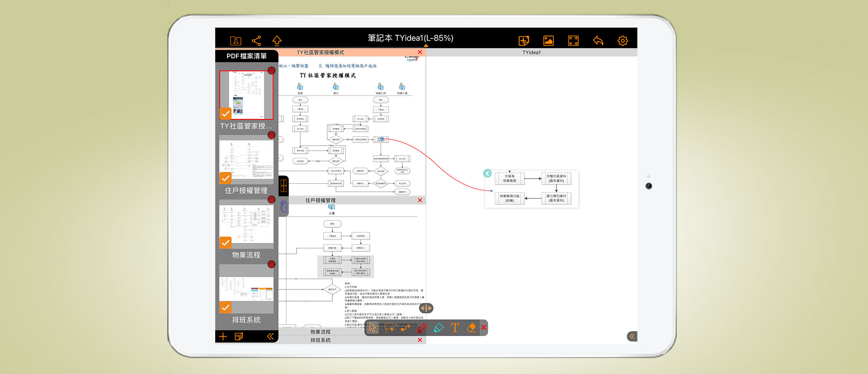Select the 物業流程 document header
This screenshot has width=868, height=374.
321,332
